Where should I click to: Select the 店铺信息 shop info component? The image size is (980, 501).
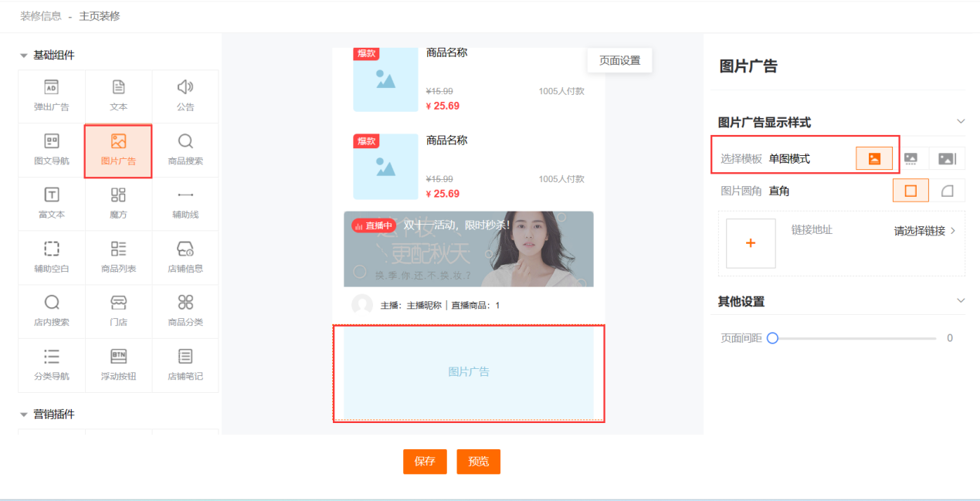[185, 257]
